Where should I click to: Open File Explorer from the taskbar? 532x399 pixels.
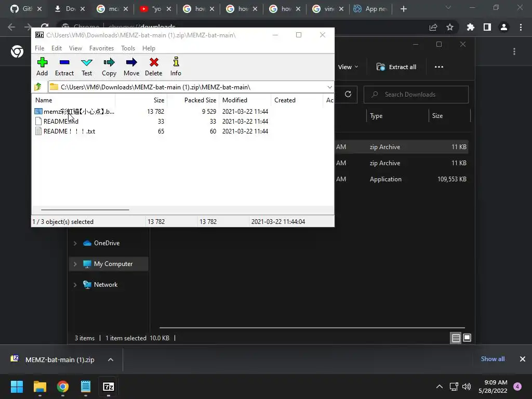[x=39, y=387]
